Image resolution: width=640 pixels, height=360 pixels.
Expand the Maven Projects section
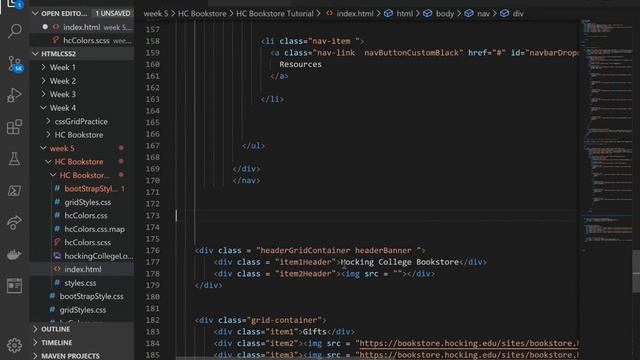pyautogui.click(x=82, y=356)
